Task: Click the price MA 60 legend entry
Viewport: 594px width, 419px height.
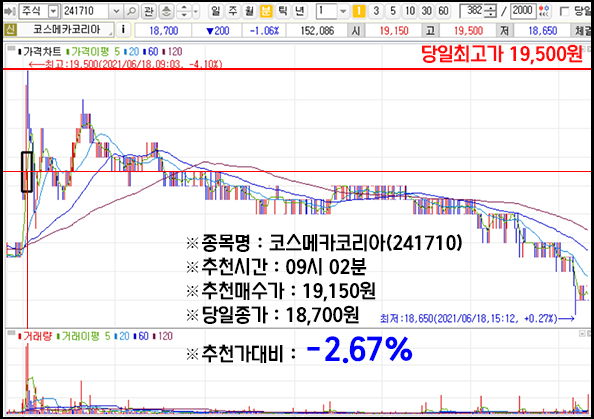Action: click(150, 52)
